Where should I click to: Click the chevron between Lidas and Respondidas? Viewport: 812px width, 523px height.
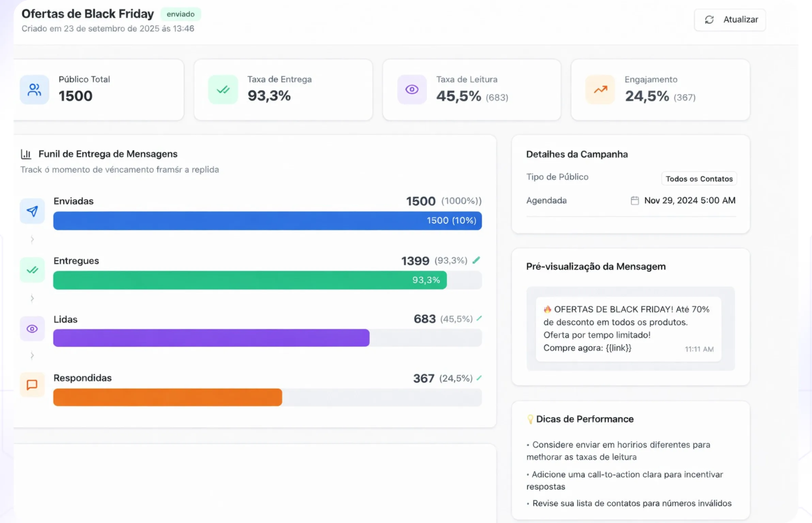point(32,355)
